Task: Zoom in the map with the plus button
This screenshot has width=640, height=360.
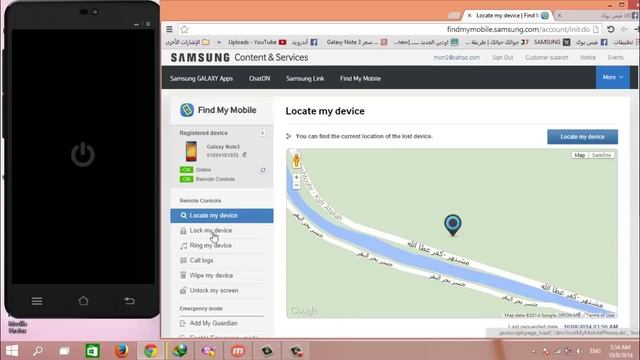Action: click(x=296, y=177)
